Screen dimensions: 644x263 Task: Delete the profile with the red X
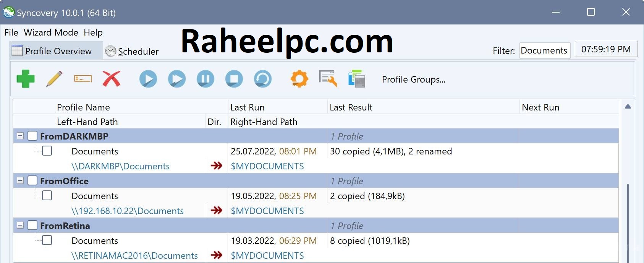(112, 79)
